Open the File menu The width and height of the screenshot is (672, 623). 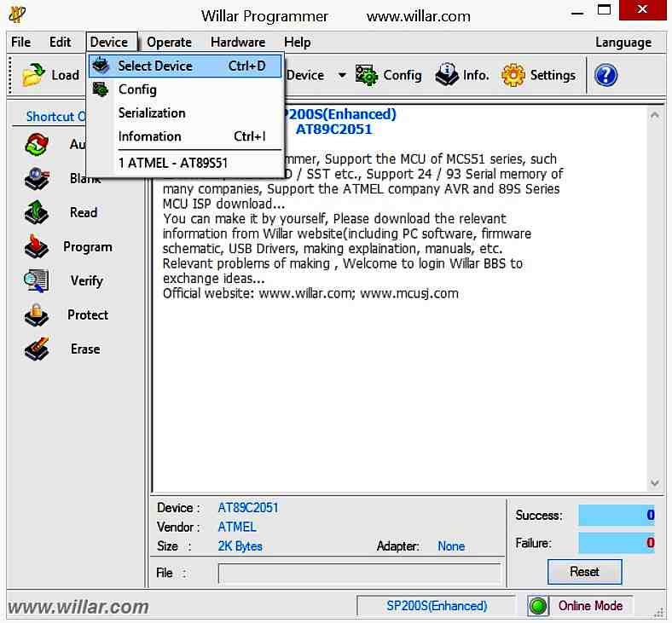21,42
